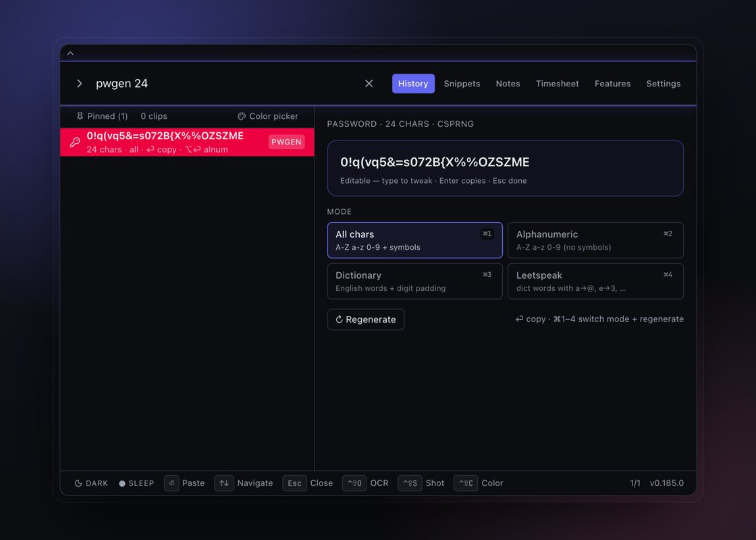Click the Color label in status bar
Viewport: 756px width, 540px height.
point(492,483)
